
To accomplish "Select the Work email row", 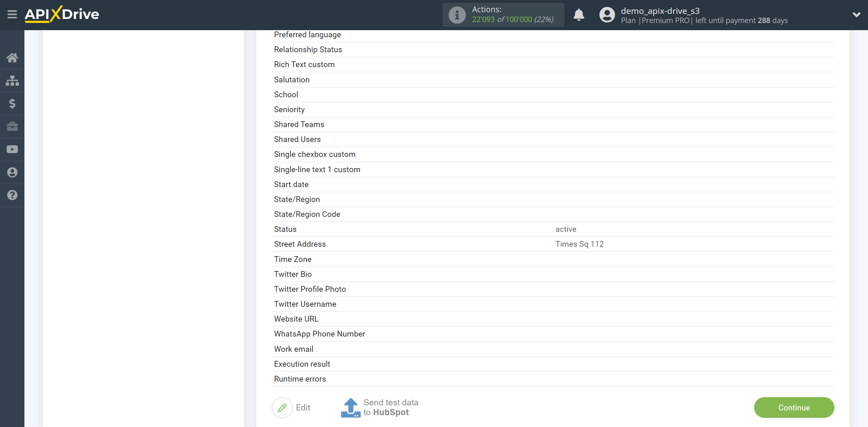I will tap(553, 349).
